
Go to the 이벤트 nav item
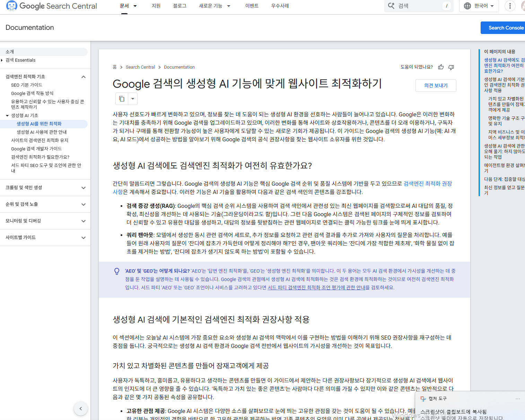tap(252, 6)
